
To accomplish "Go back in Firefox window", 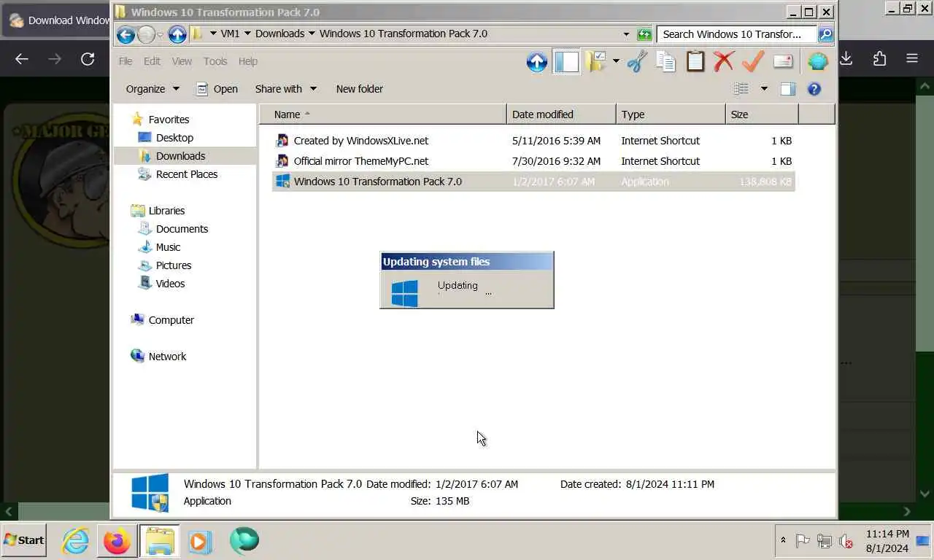I will (x=22, y=59).
